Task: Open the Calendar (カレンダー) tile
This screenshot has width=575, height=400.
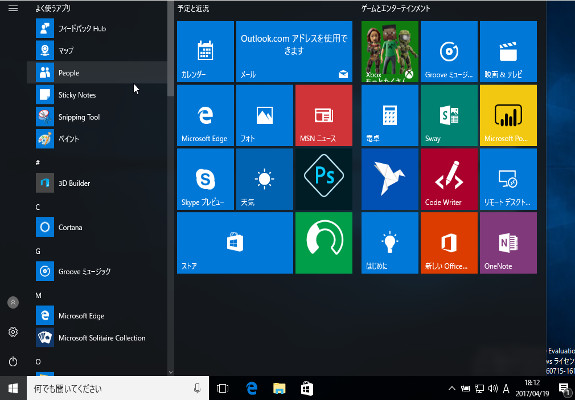Action: 205,51
